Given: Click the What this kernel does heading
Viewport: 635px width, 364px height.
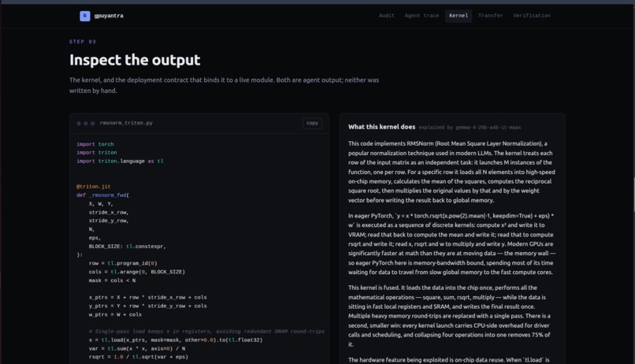Looking at the screenshot, I should pos(381,127).
